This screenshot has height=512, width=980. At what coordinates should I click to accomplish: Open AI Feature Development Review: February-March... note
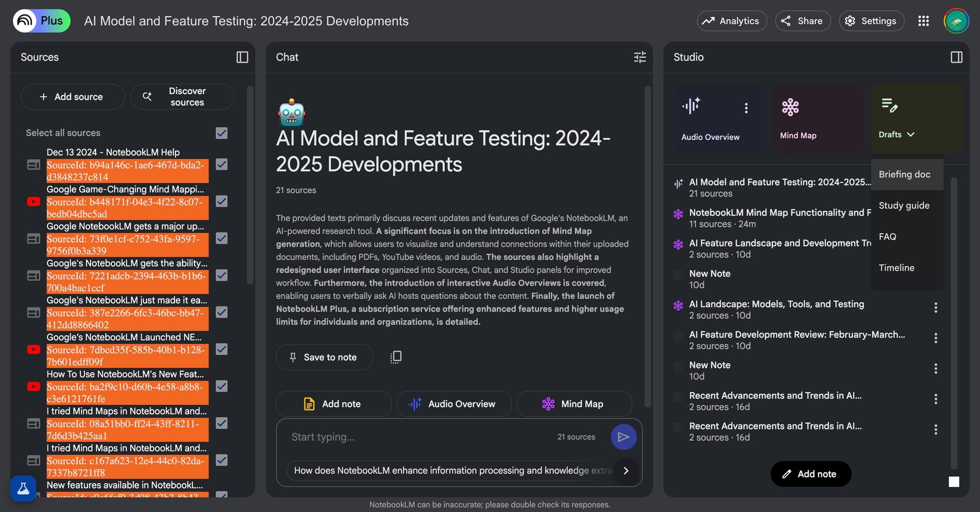pyautogui.click(x=797, y=340)
